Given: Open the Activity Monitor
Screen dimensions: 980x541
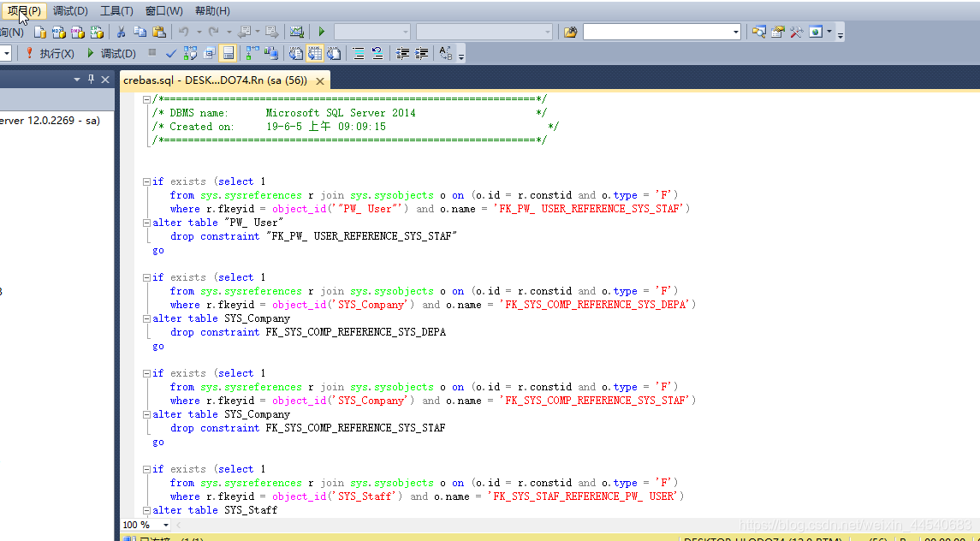Looking at the screenshot, I should coord(296,32).
